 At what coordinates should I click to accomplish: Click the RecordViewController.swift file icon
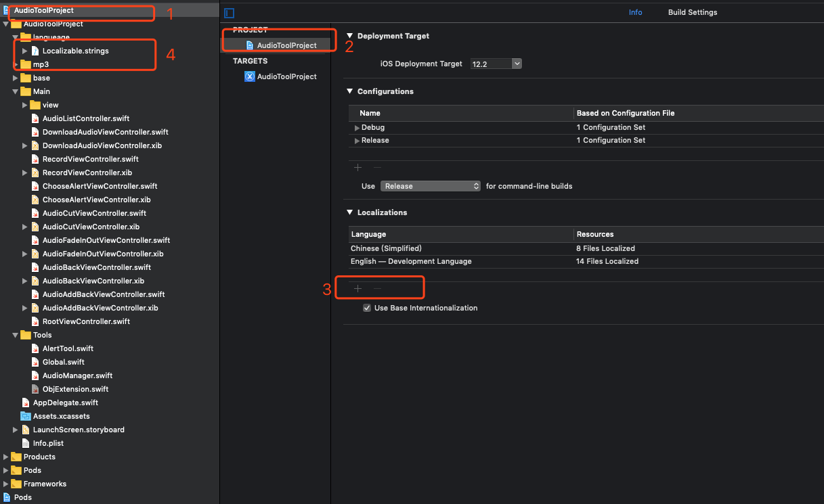click(x=35, y=159)
